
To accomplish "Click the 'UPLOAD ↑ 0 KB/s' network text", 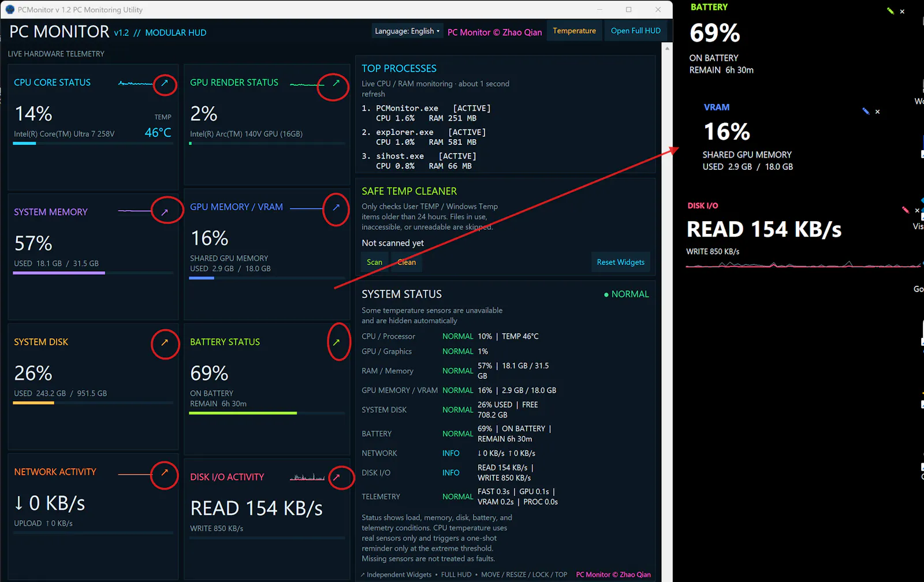I will click(43, 524).
